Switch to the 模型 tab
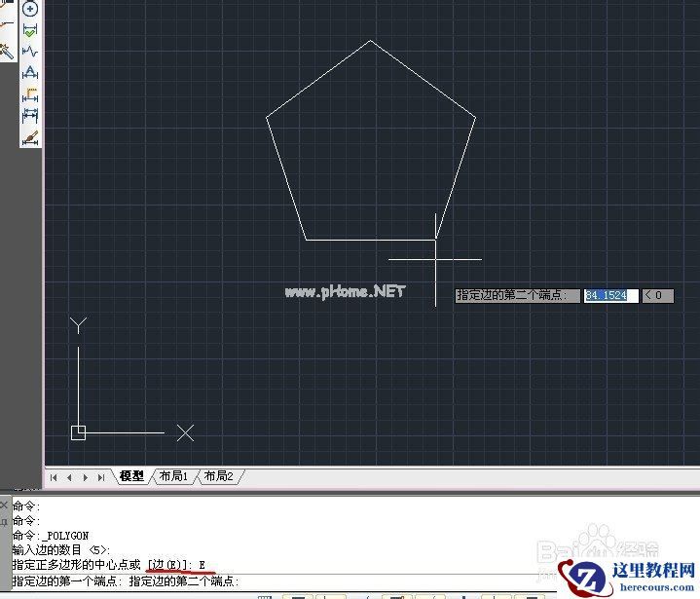The width and height of the screenshot is (700, 599). (x=131, y=476)
